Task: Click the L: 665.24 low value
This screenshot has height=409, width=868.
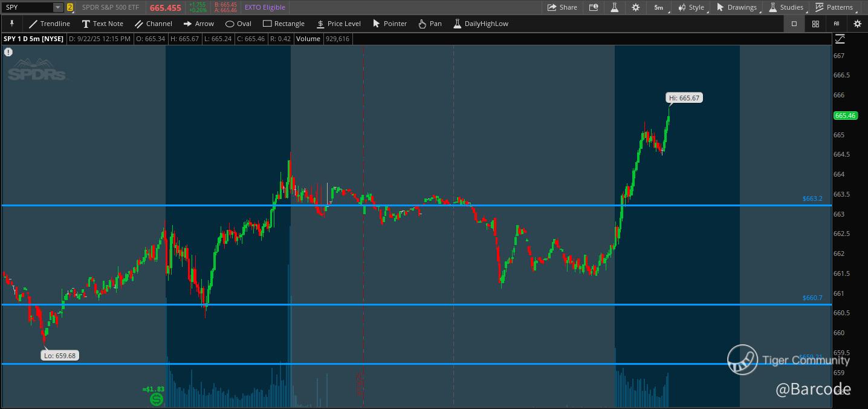Action: (218, 39)
